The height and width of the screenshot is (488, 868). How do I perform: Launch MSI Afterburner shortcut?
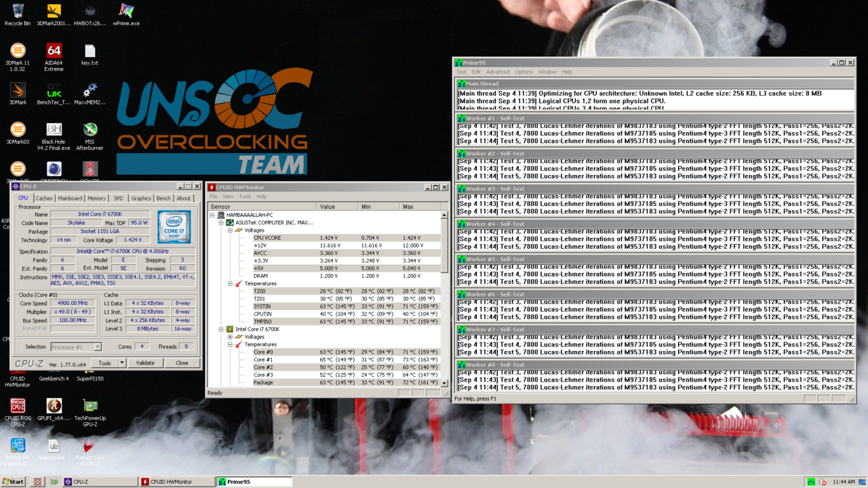[90, 136]
